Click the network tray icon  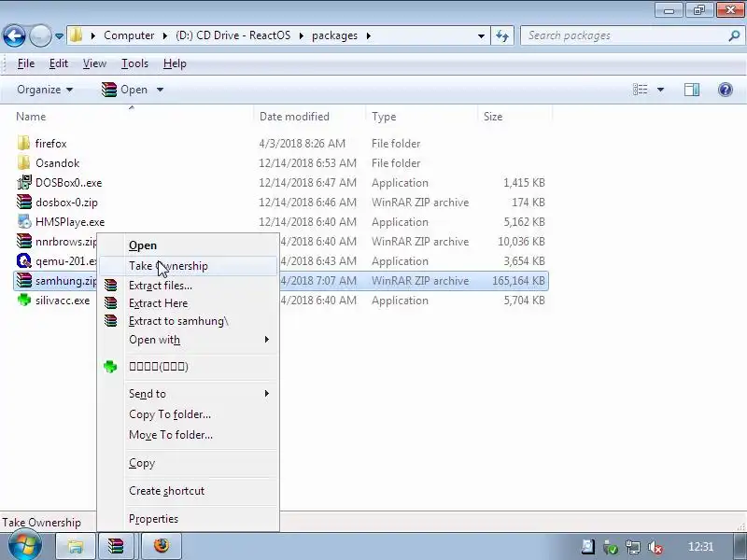click(x=633, y=547)
